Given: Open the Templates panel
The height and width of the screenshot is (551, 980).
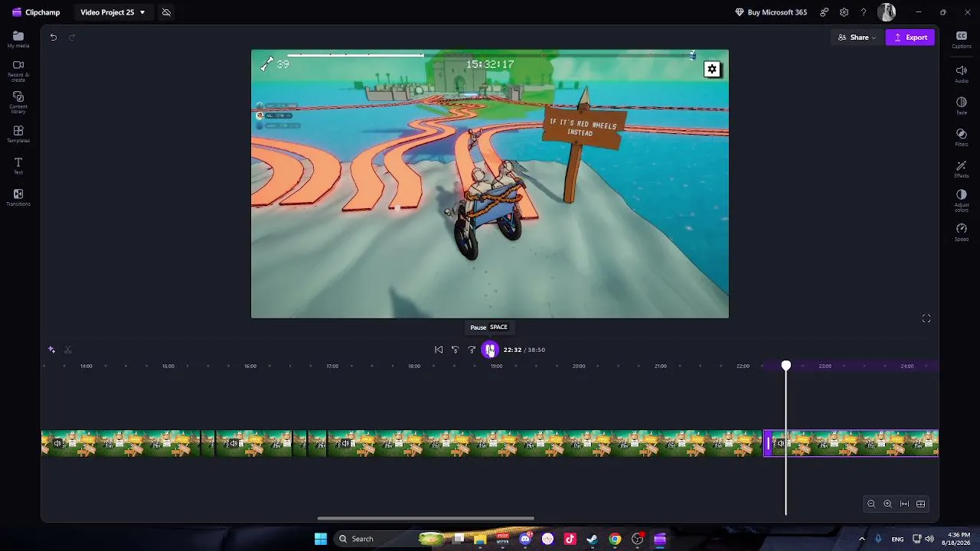Looking at the screenshot, I should (18, 135).
